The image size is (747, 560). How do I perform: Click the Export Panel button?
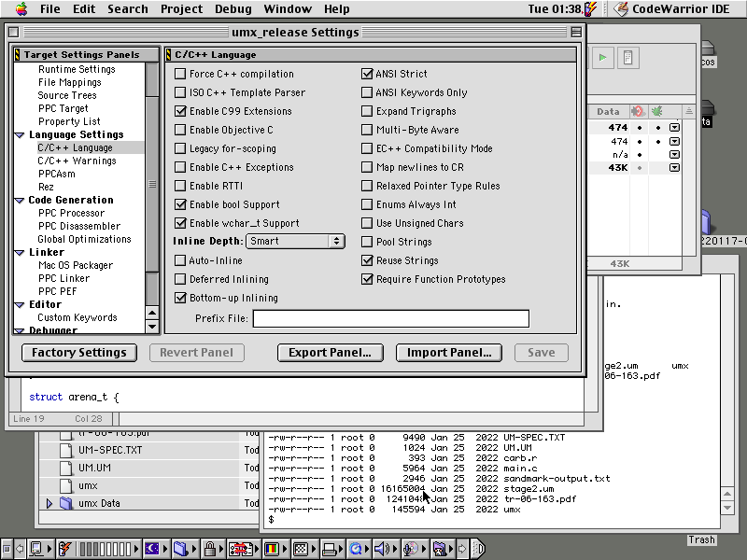(x=331, y=353)
